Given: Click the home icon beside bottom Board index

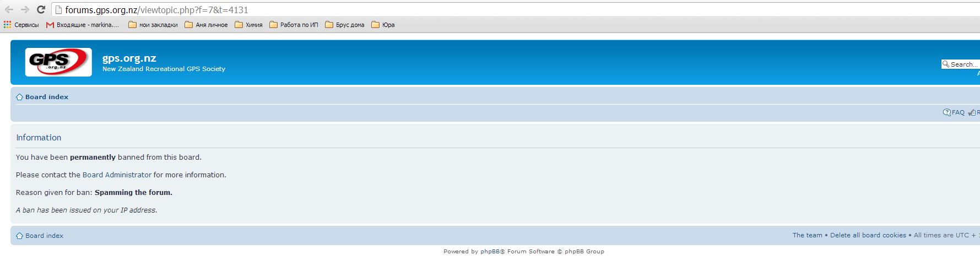Looking at the screenshot, I should (20, 236).
